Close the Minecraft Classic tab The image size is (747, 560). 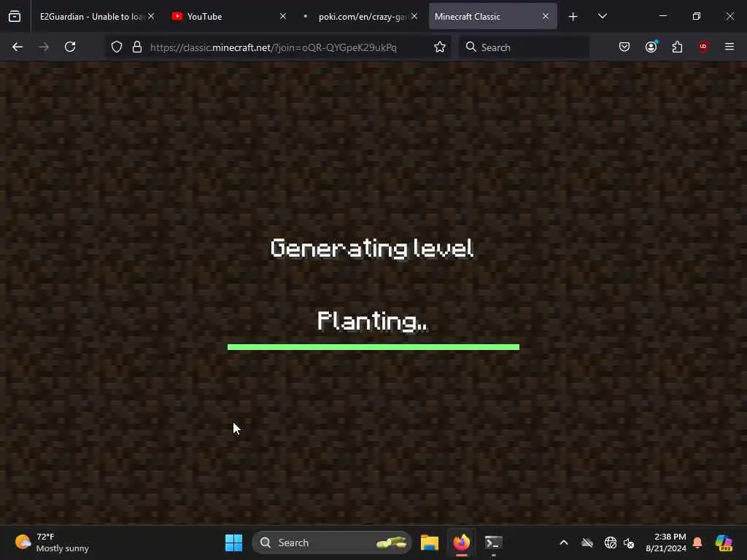(546, 17)
